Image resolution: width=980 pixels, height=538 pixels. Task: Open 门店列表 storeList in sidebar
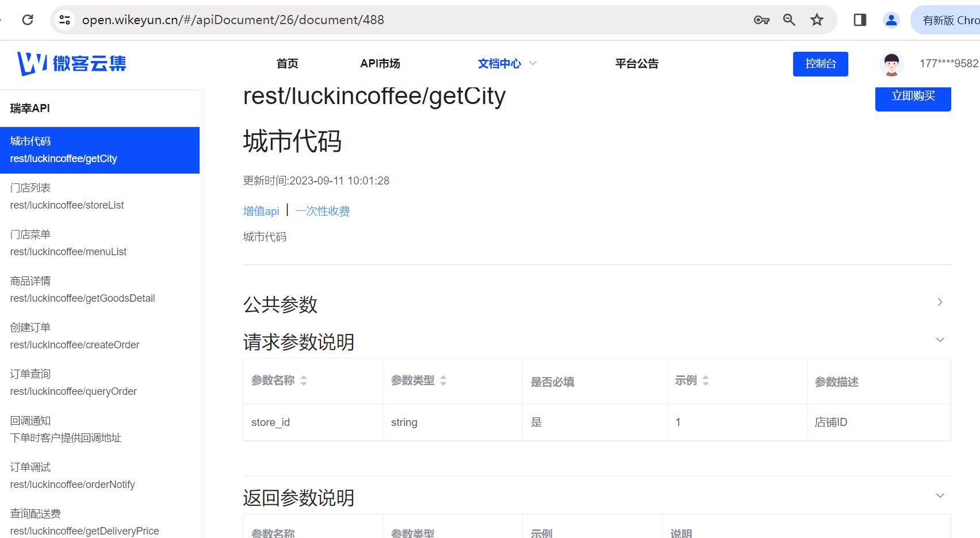[x=99, y=197]
